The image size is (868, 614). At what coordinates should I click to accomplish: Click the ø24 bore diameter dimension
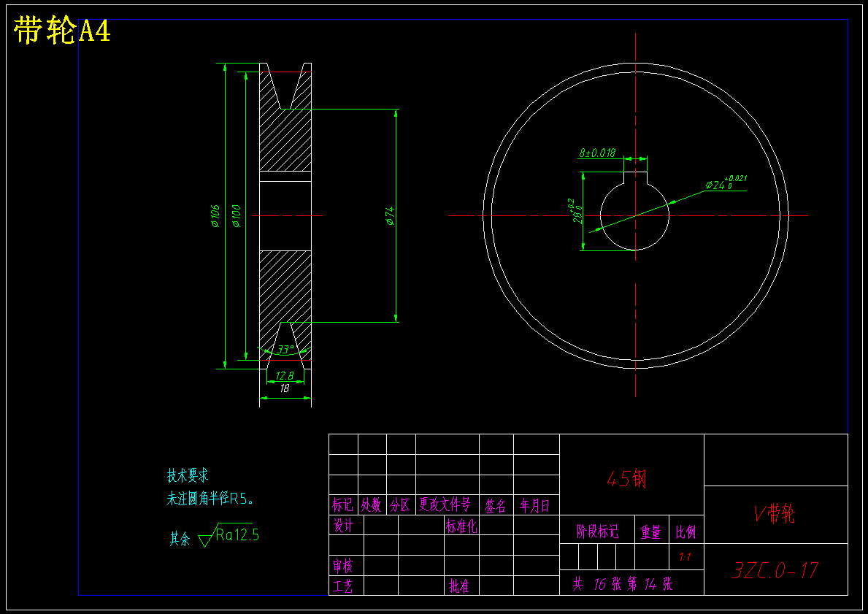(x=726, y=183)
